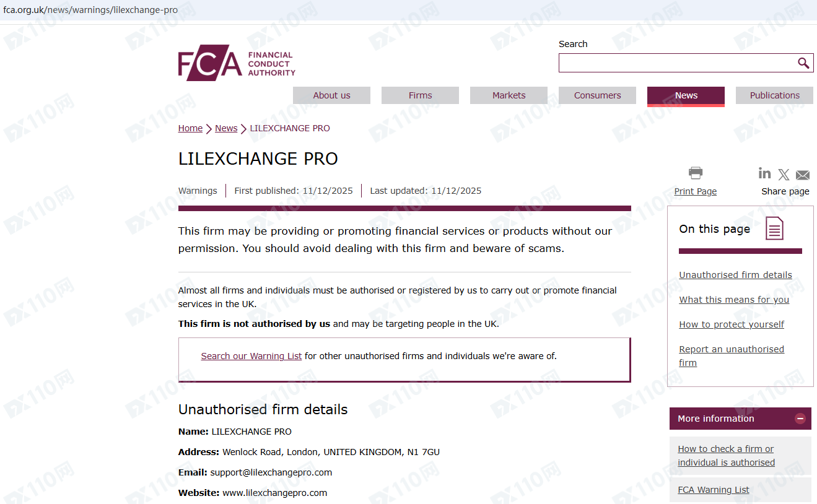Viewport: 817px width, 504px height.
Task: Click the search magnifier icon
Action: (803, 63)
